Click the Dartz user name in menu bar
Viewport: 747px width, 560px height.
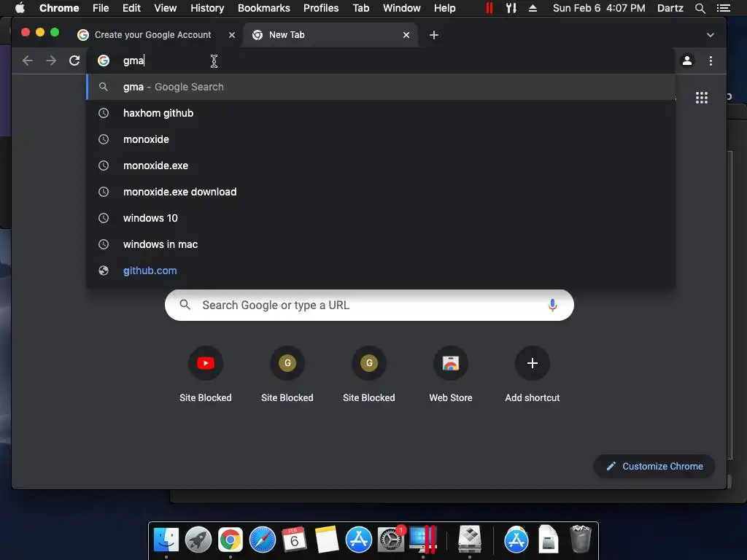point(670,8)
